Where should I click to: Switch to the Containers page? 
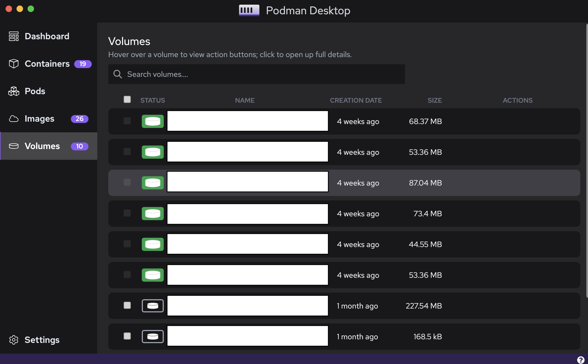47,64
